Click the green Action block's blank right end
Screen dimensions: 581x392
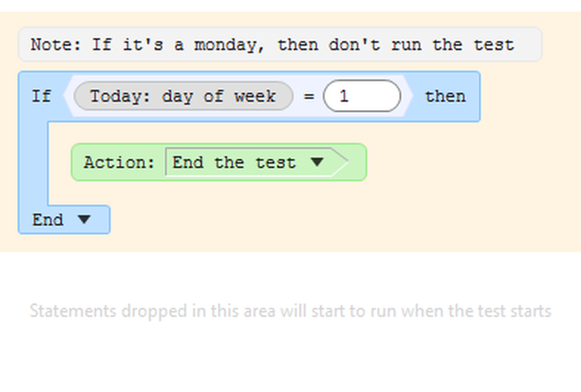click(357, 162)
